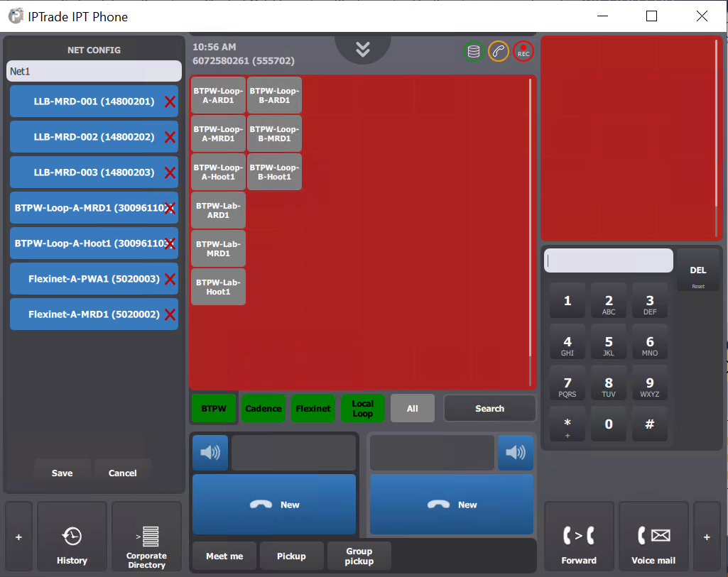Delete BTPW-Loop-A-MRD1 entry via red X
Screen dimensions: 728x577
pyautogui.click(x=170, y=208)
